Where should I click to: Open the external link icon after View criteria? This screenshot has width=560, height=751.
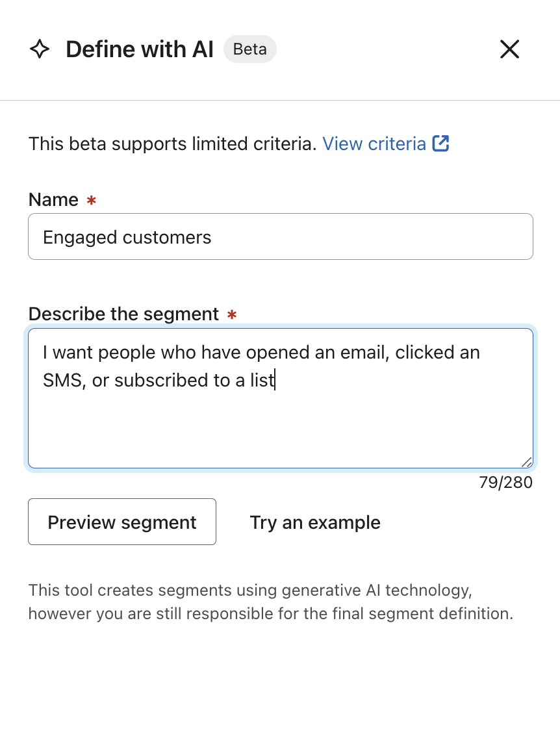442,143
